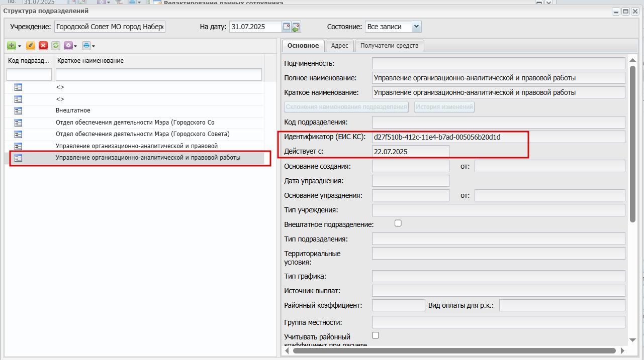Click the На дату field showing 31.07.2025
The width and height of the screenshot is (644, 360).
pyautogui.click(x=255, y=27)
